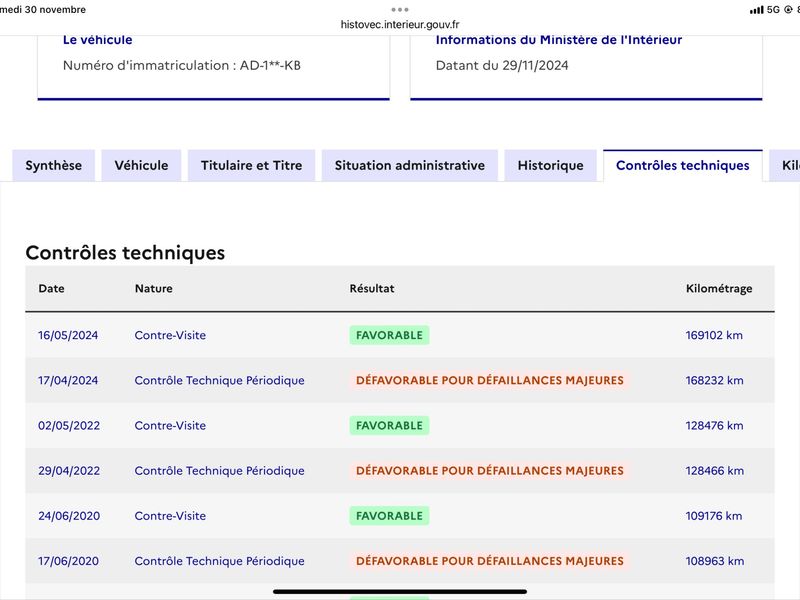The image size is (800, 600).
Task: Click the Résultat column header
Action: pyautogui.click(x=372, y=288)
